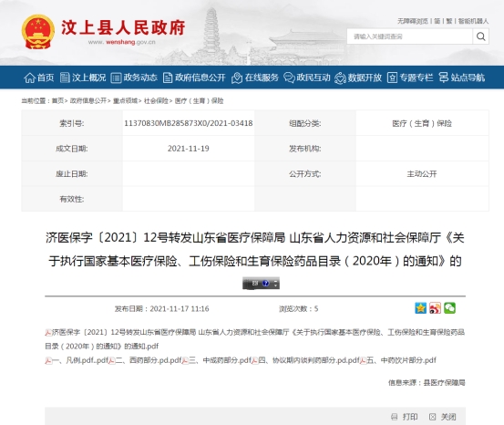
Task: Click the floating toolbar widget below title
Action: (x=261, y=283)
